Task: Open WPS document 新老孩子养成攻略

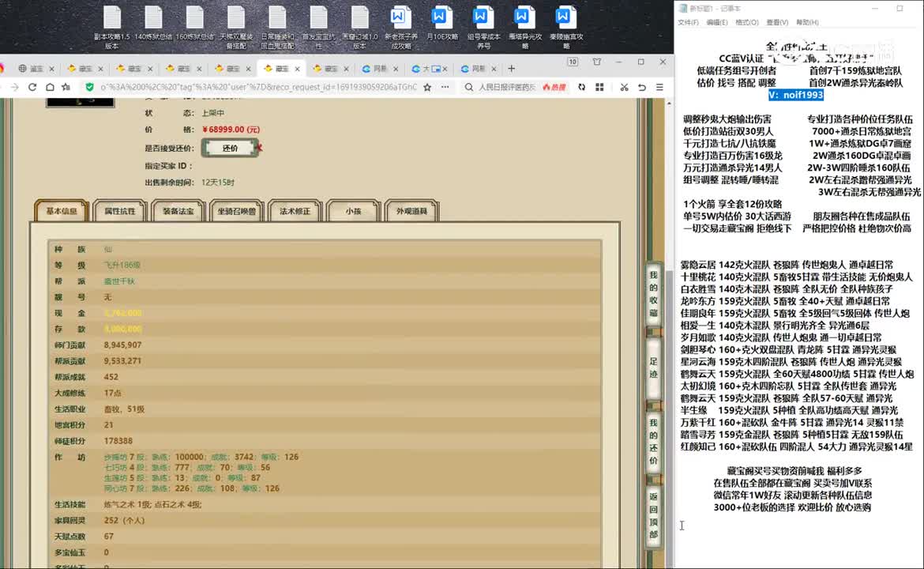Action: (400, 27)
